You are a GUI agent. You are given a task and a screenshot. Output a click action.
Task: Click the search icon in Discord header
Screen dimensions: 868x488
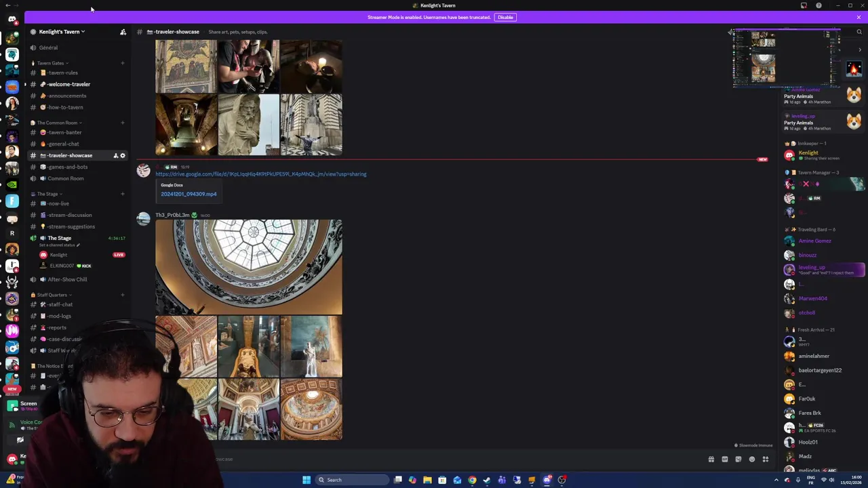point(859,32)
